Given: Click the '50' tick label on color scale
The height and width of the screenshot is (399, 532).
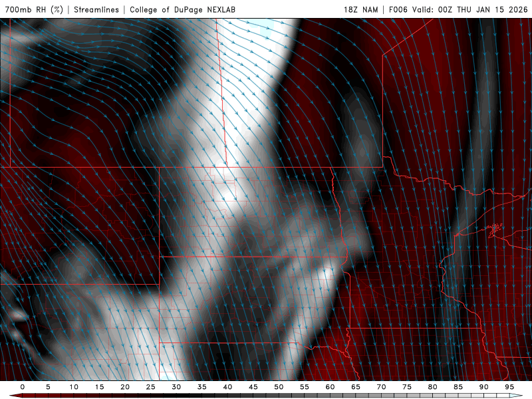Looking at the screenshot, I should click(279, 387).
